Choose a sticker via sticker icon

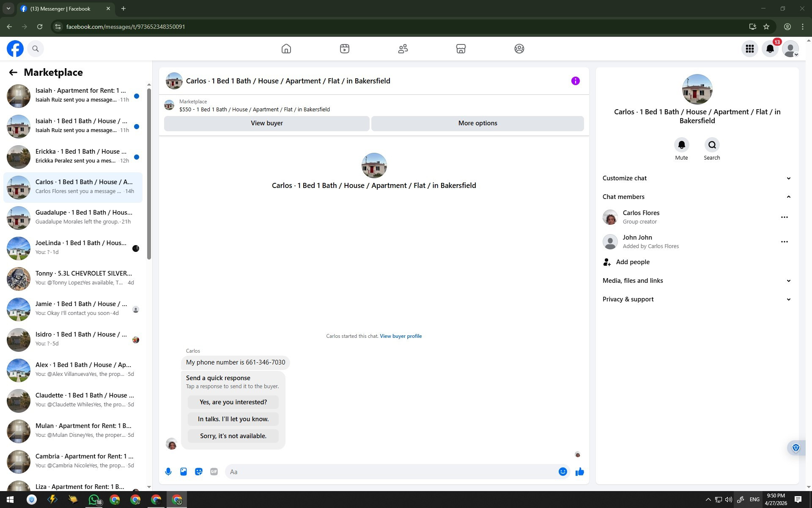click(x=199, y=472)
